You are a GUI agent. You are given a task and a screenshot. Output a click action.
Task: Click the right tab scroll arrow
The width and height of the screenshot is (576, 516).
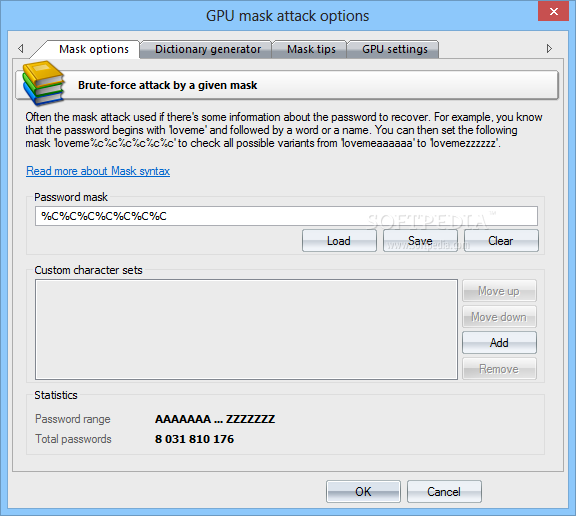click(549, 48)
